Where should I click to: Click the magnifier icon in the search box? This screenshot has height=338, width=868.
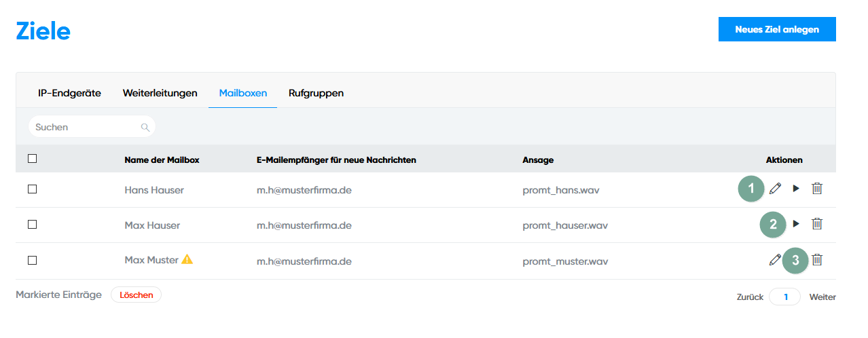[145, 127]
